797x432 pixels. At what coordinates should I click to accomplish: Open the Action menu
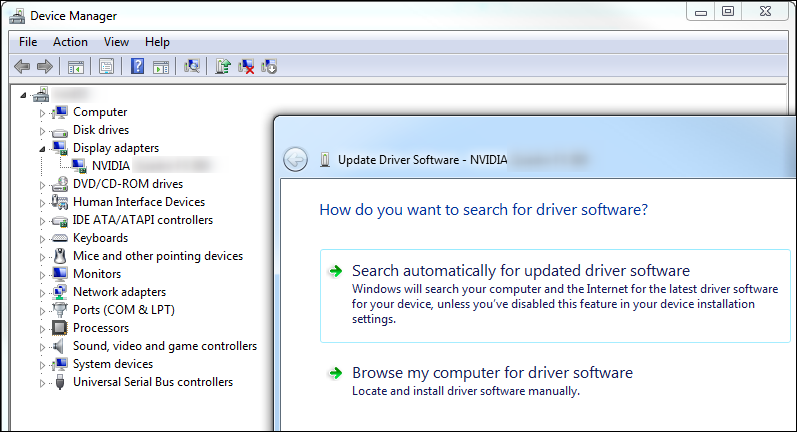pos(70,42)
